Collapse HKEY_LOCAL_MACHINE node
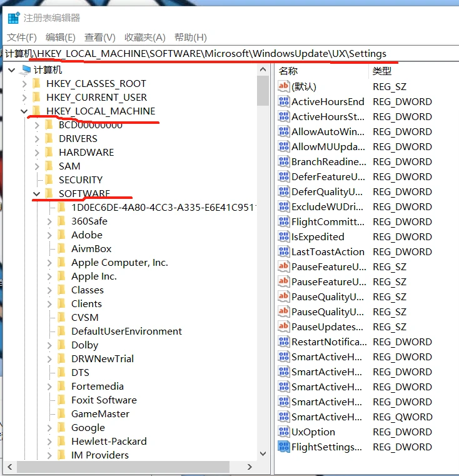Image resolution: width=459 pixels, height=476 pixels. 24,111
